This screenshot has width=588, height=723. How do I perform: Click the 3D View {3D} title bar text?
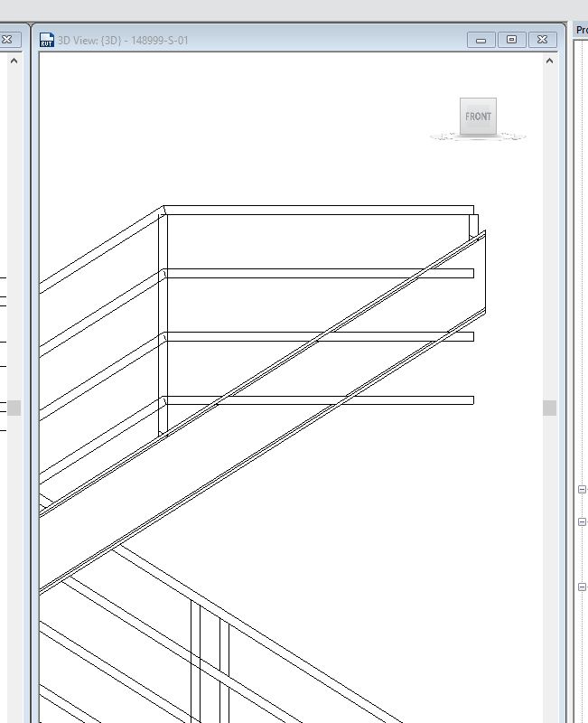(123, 40)
